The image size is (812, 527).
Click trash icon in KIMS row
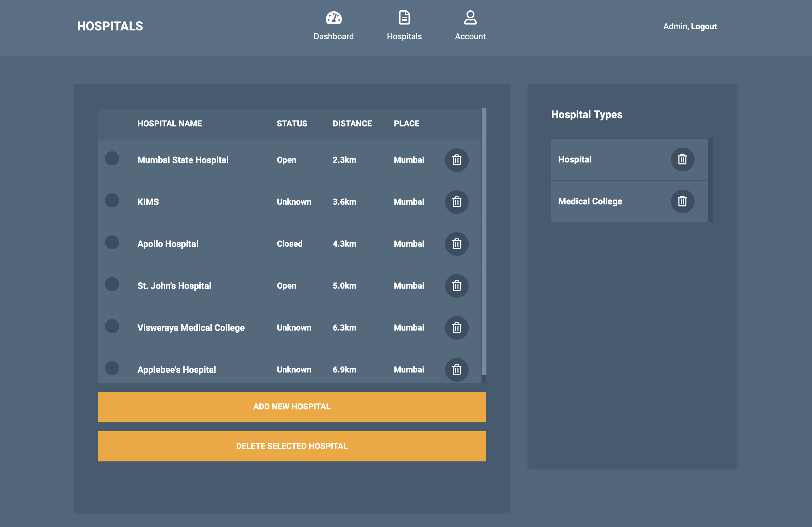457,202
